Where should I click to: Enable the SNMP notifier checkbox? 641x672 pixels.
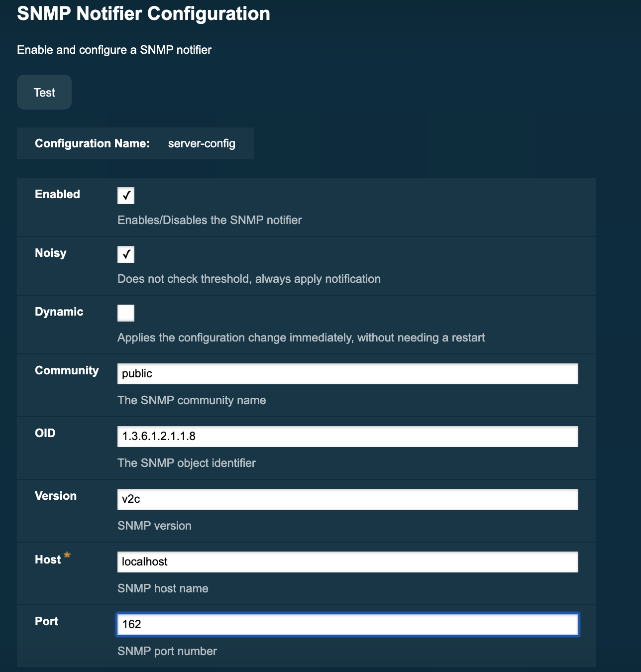coord(126,196)
